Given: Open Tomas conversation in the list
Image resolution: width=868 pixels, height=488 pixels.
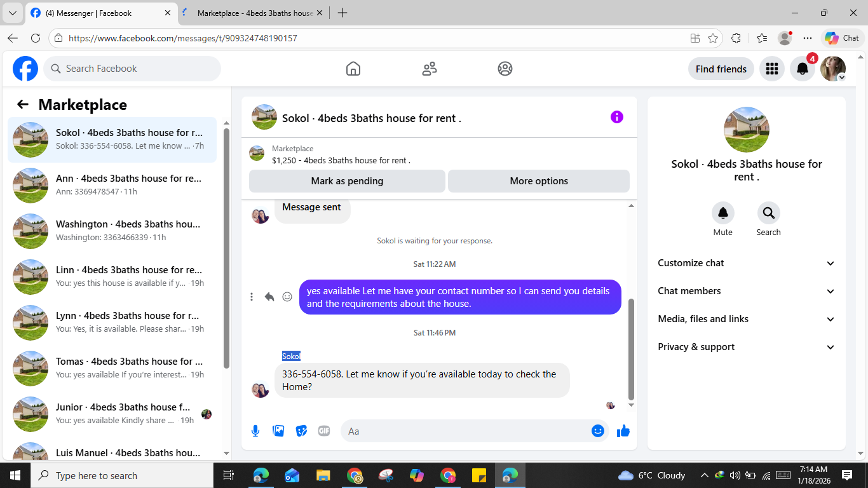Looking at the screenshot, I should (112, 369).
